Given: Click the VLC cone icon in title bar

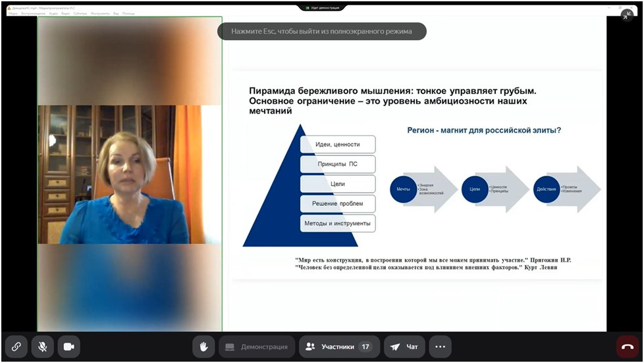Looking at the screenshot, I should click(x=9, y=8).
